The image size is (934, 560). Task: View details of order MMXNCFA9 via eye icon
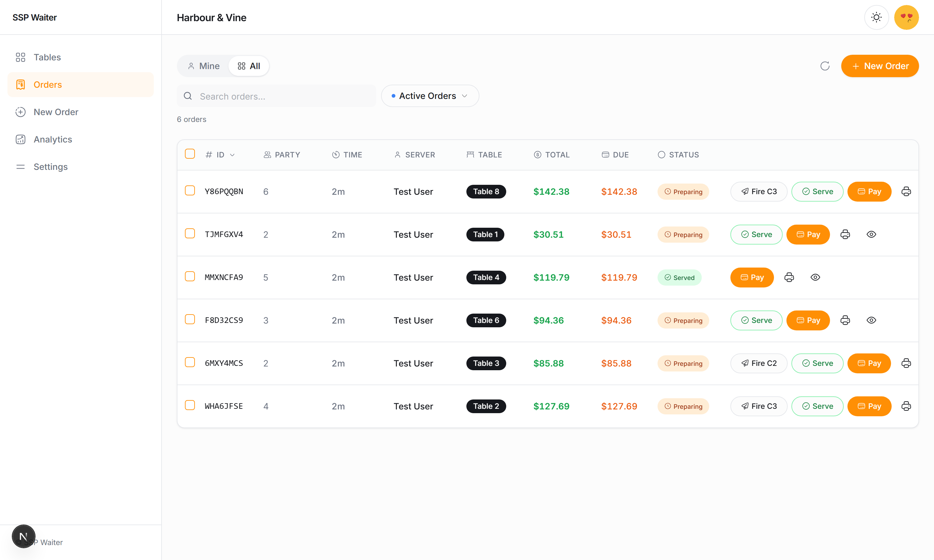click(815, 278)
